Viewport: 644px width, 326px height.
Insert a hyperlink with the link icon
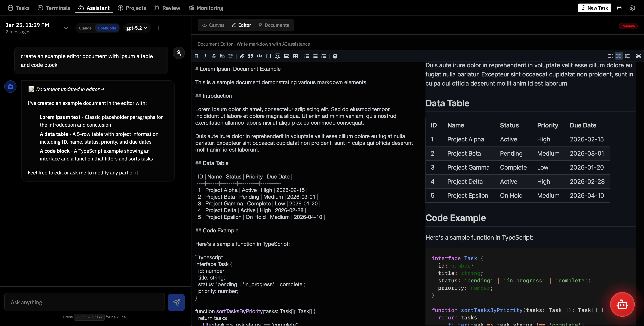click(242, 56)
